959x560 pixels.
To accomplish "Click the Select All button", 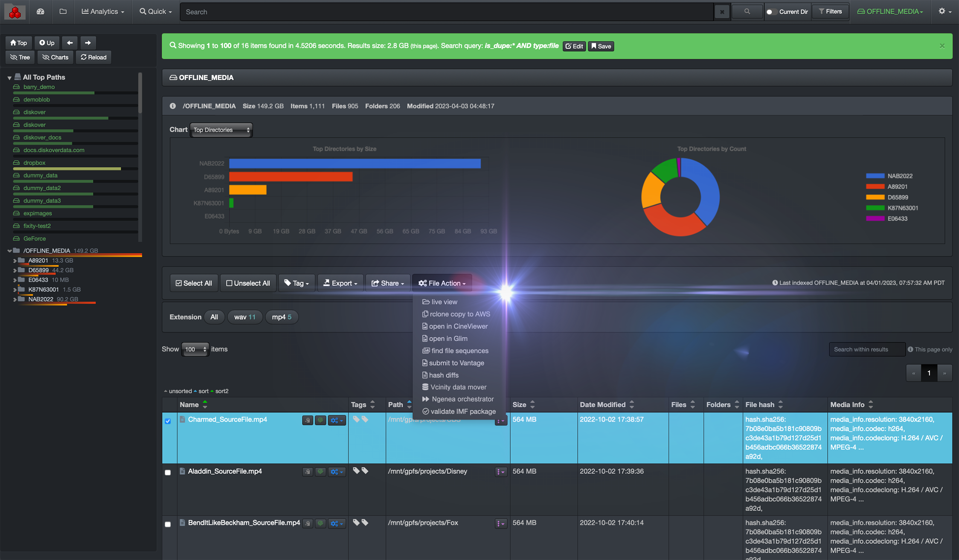I will (194, 283).
